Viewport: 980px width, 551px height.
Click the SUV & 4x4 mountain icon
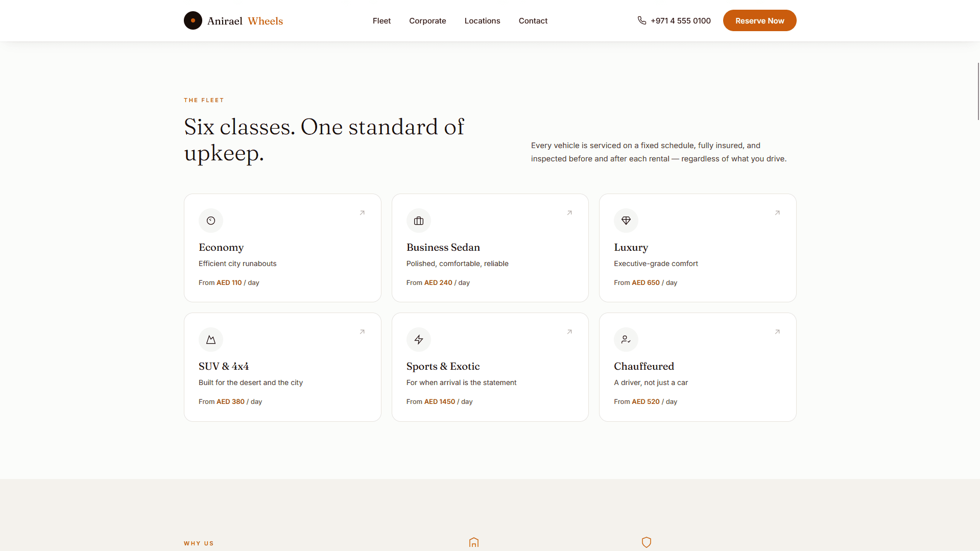[x=211, y=340]
